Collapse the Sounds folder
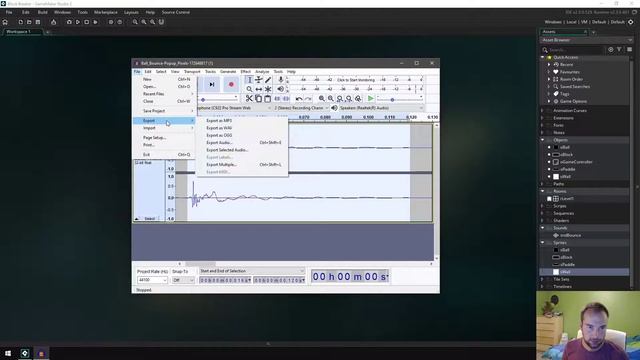Screen dimensions: 640x360 click(542, 228)
